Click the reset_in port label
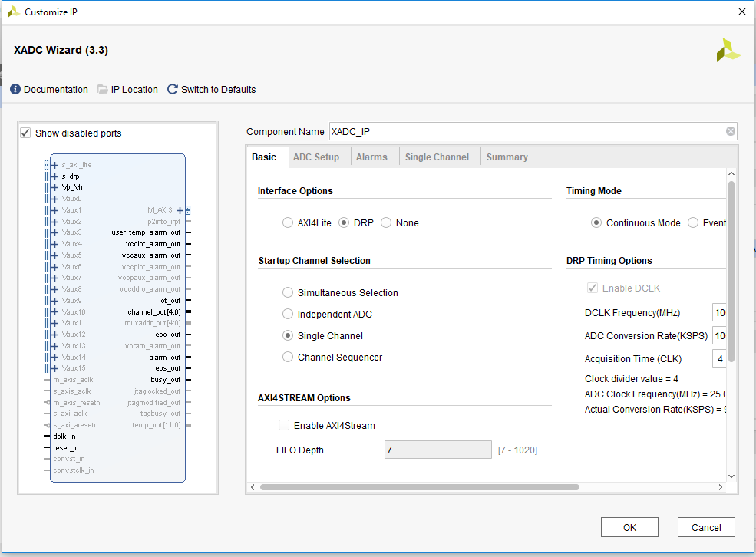The image size is (756, 557). click(65, 447)
